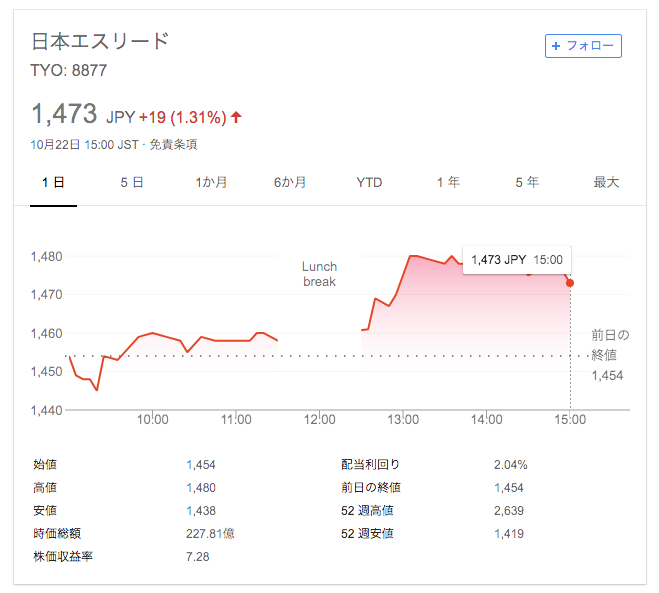This screenshot has height=593, width=659.
Task: Click the 時価総額 value 227.81億
Action: tap(210, 534)
